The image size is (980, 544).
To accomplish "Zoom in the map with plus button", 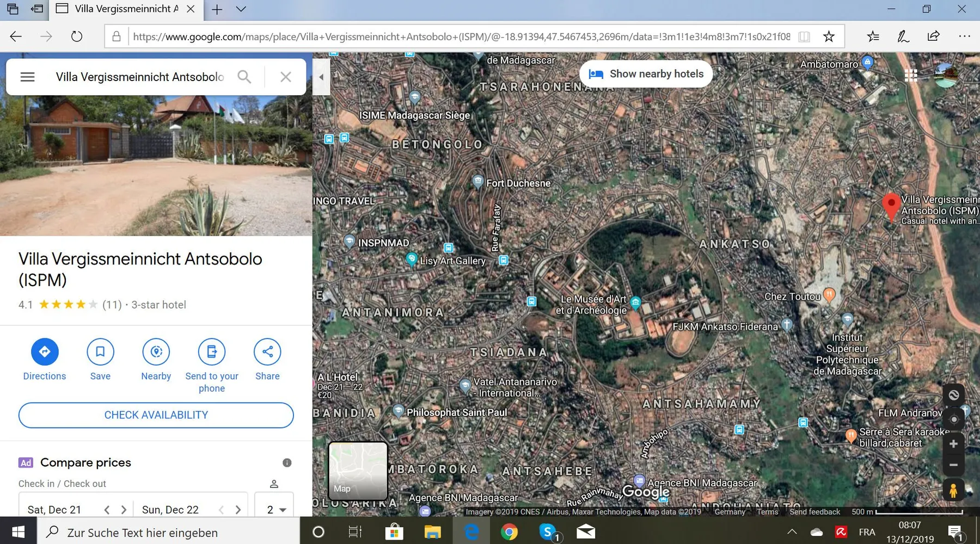I will point(953,444).
